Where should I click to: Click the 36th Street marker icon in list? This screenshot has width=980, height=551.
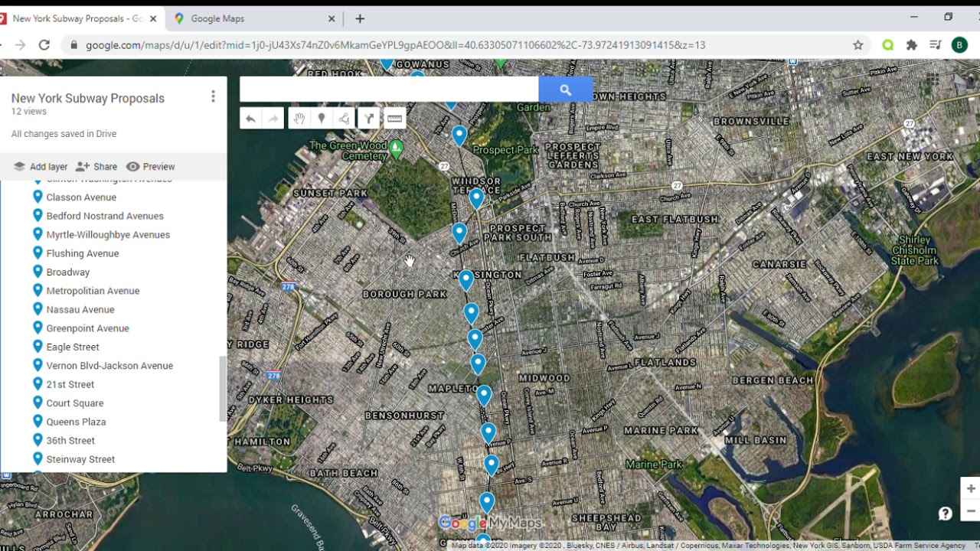[x=38, y=440]
